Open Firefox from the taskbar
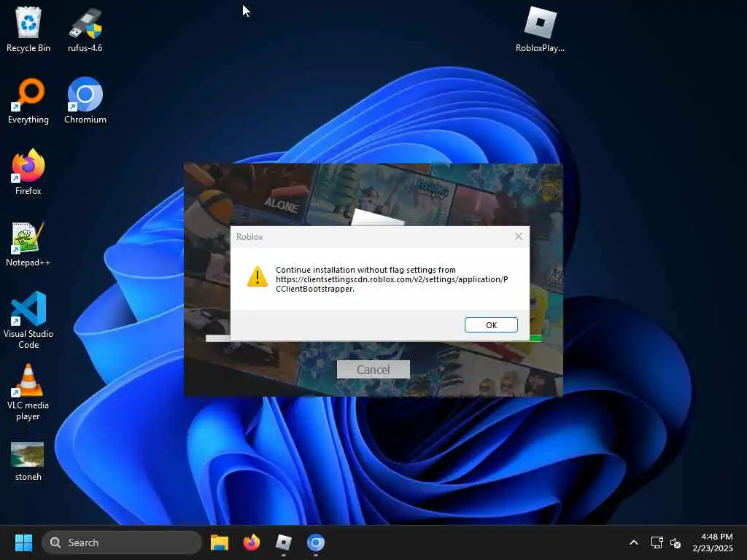Screen dimensions: 747x560 tap(252, 542)
